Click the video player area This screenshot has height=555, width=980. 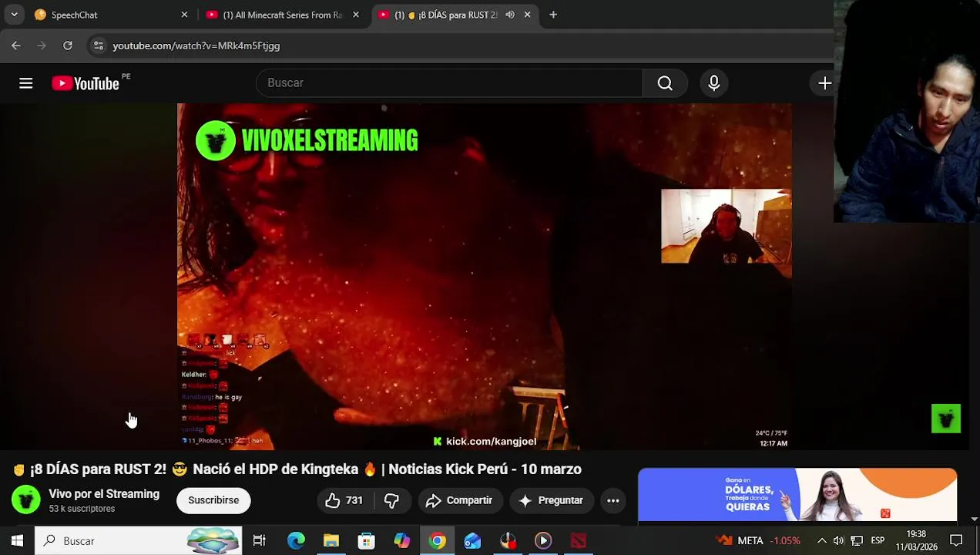point(484,276)
